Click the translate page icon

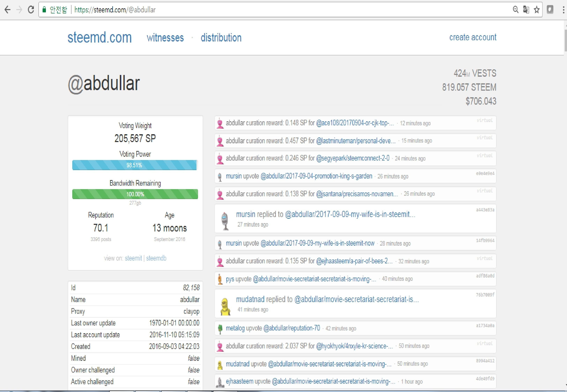(x=526, y=10)
